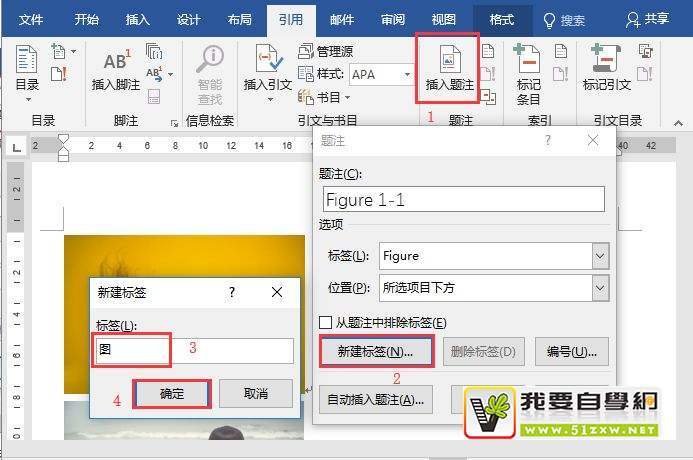Click 确定 in 新建标签 dialog
This screenshot has width=693, height=460.
(x=172, y=394)
